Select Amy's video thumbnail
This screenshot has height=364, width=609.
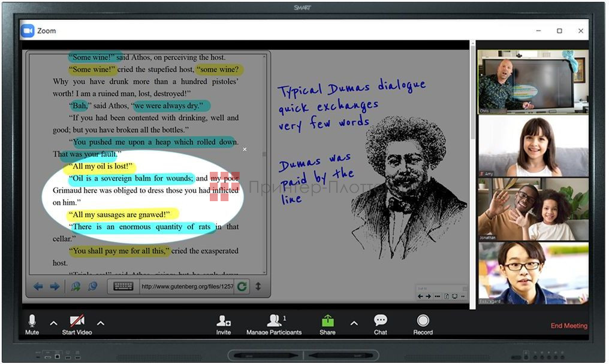pyautogui.click(x=533, y=146)
